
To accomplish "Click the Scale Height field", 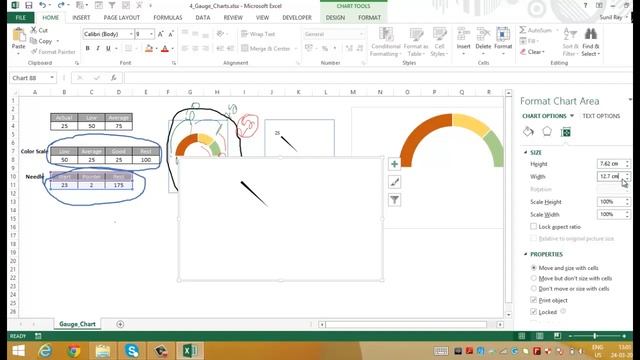I will (x=611, y=202).
